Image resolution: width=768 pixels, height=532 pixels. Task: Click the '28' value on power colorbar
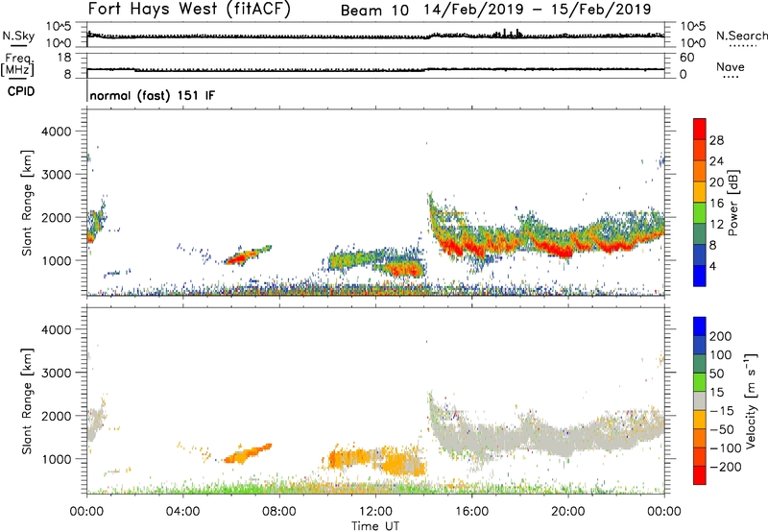[x=716, y=140]
